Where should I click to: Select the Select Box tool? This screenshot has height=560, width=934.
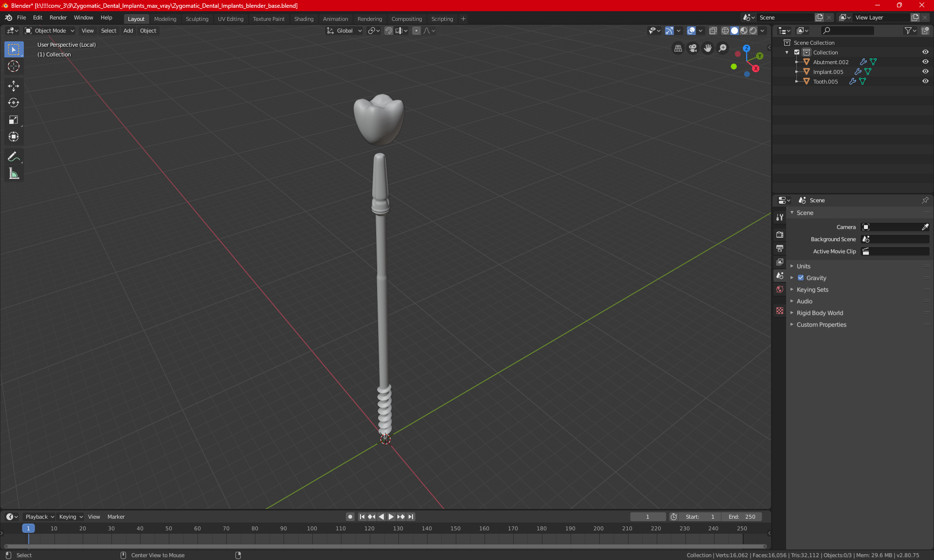(x=14, y=50)
